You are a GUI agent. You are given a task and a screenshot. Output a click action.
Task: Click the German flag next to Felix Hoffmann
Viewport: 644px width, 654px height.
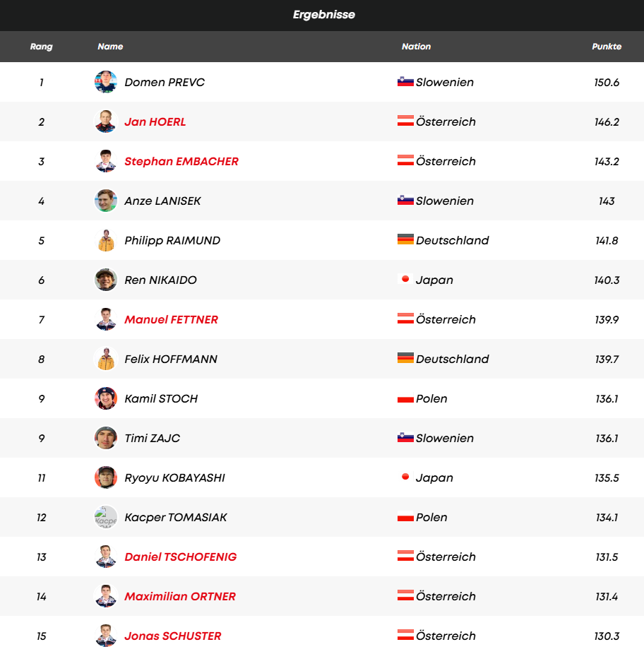(x=405, y=359)
